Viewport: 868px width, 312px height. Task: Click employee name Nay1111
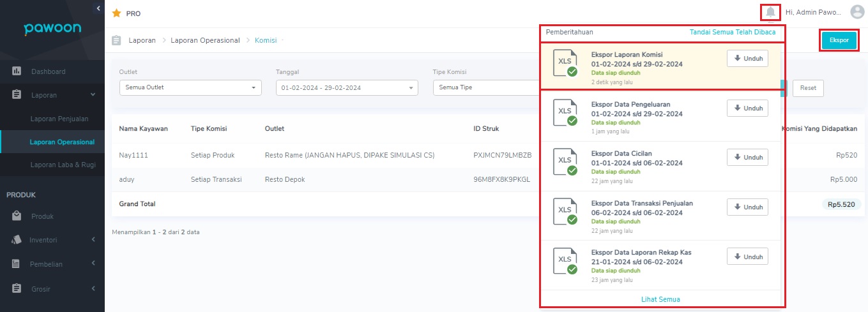pos(132,155)
